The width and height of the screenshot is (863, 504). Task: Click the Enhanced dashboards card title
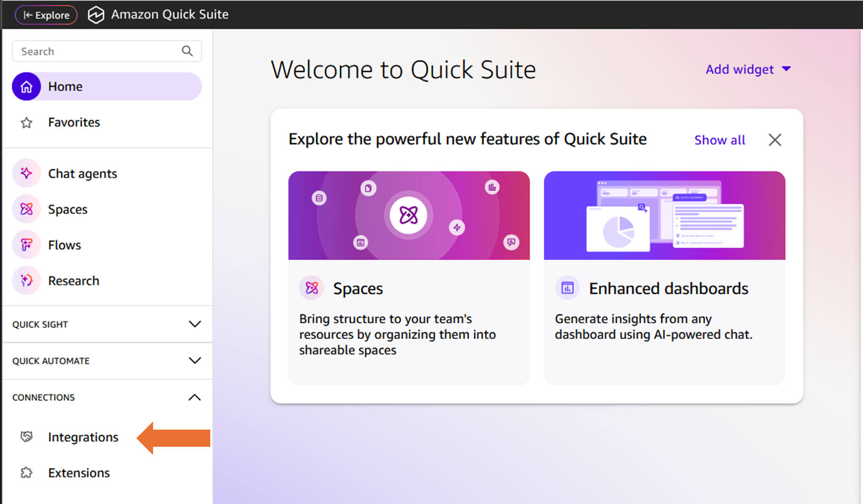[668, 289]
